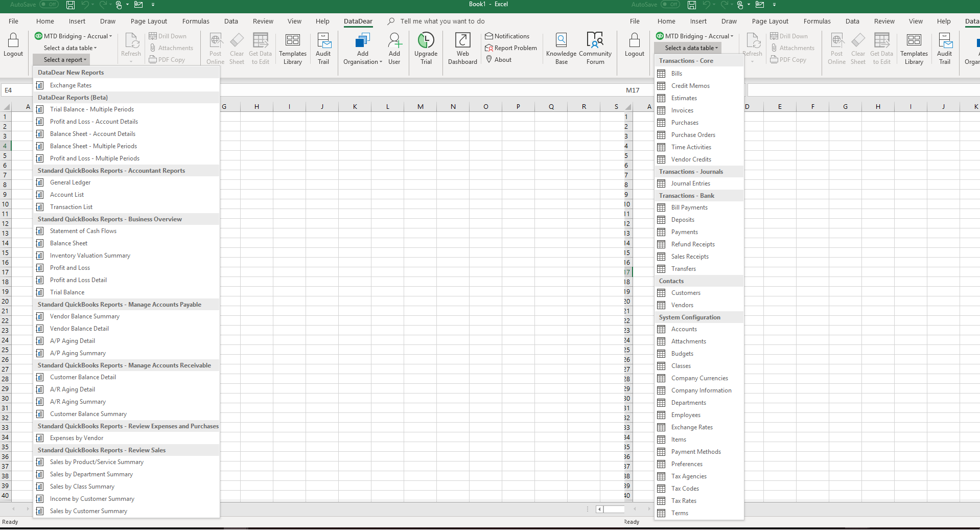
Task: Select Profit and Loss - Account Details report
Action: (126, 122)
